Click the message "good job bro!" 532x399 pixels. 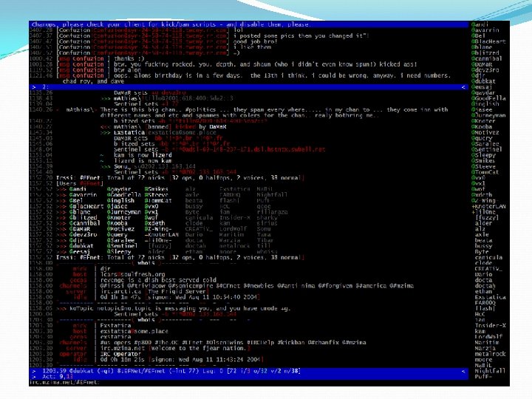coord(255,41)
